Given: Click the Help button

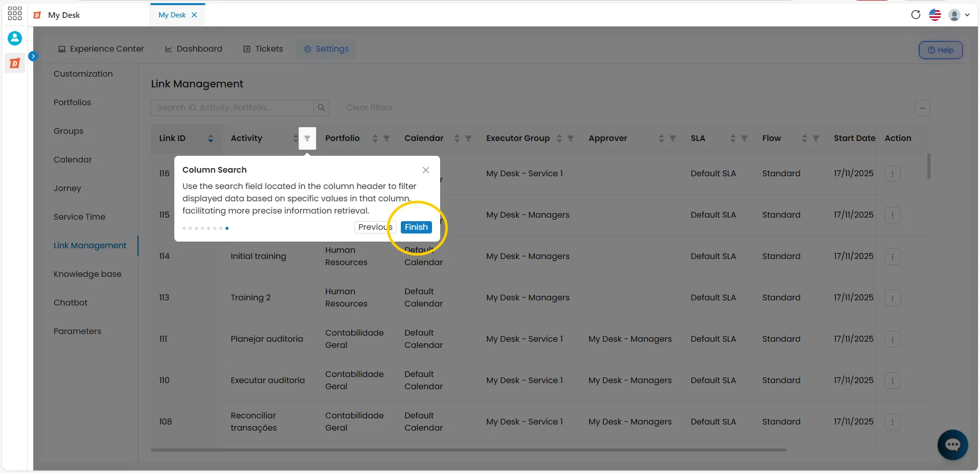Looking at the screenshot, I should click(x=941, y=50).
